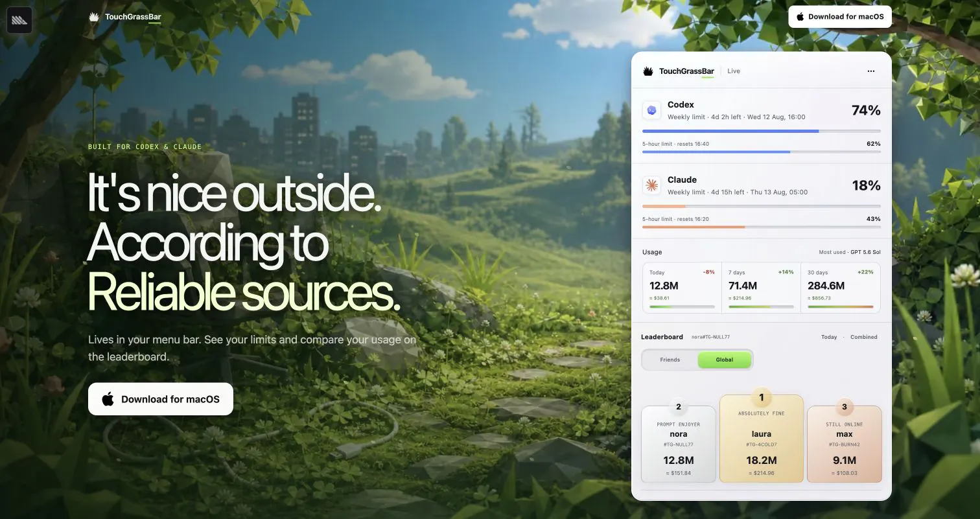Click the Claude 5-hour limit progress bar
The height and width of the screenshot is (519, 980).
click(x=762, y=227)
